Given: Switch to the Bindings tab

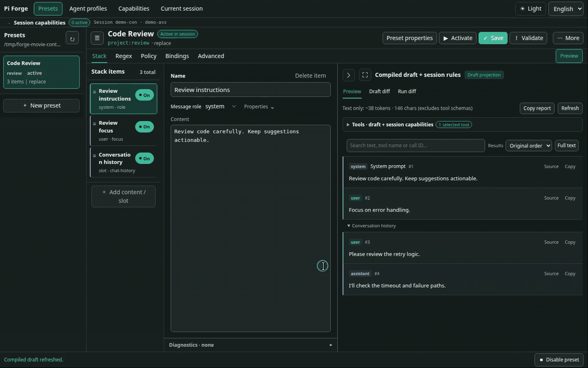Looking at the screenshot, I should [x=177, y=56].
